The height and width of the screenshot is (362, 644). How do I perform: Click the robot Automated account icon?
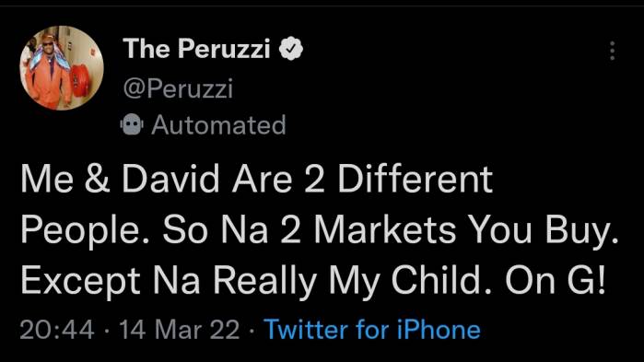[132, 124]
